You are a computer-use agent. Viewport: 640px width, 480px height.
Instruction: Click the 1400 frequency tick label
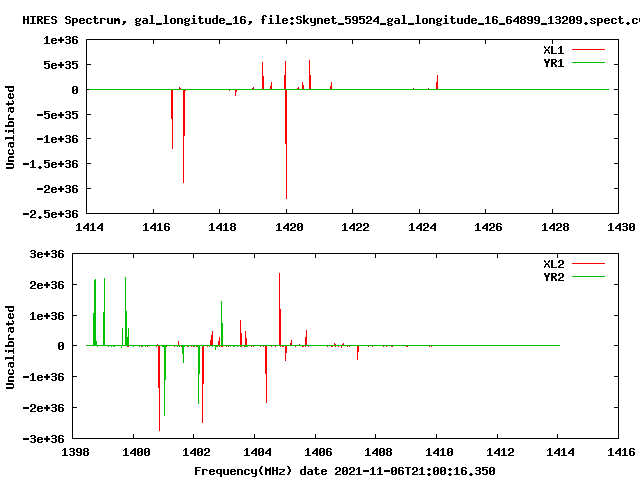(x=136, y=452)
